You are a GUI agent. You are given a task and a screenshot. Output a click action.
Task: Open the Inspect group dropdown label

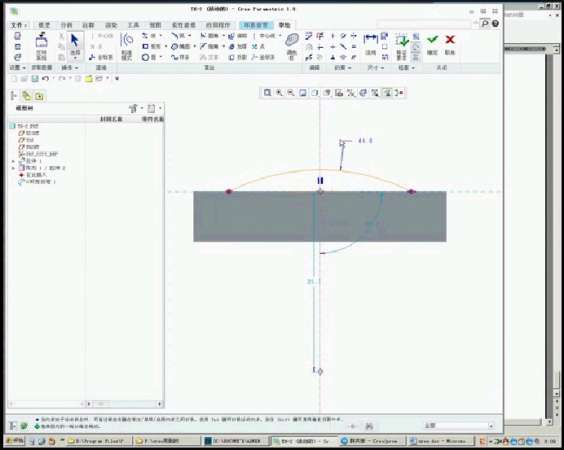406,68
